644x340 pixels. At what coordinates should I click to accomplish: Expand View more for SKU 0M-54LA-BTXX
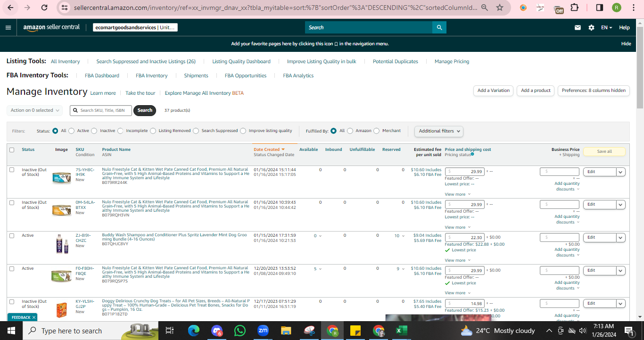point(457,227)
